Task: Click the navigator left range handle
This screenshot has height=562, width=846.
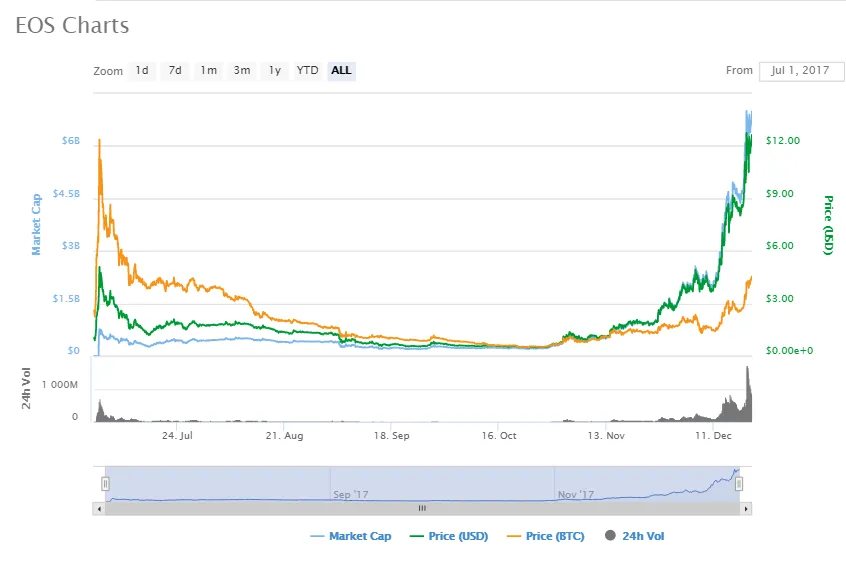Action: click(x=106, y=484)
